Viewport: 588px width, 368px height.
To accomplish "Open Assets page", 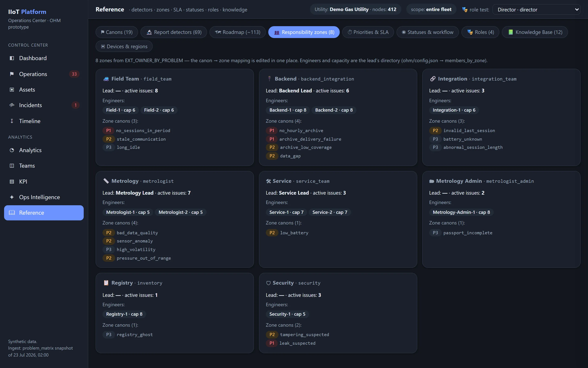I will coord(44,90).
